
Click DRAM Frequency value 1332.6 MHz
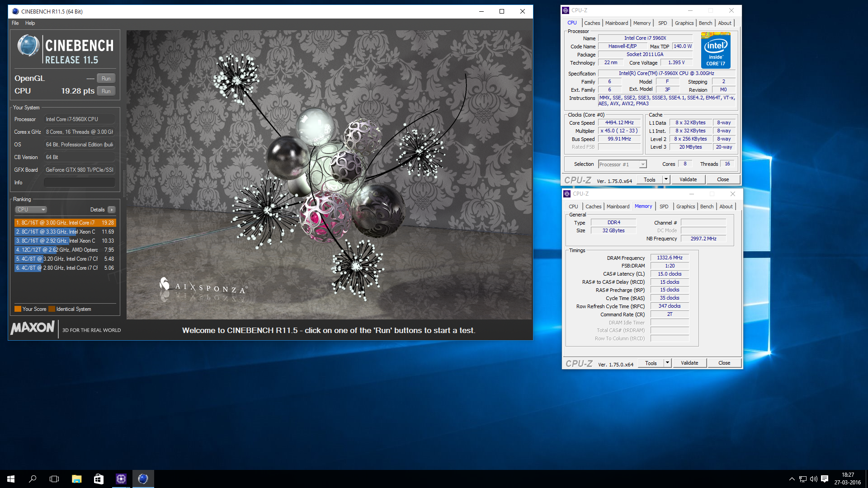pyautogui.click(x=670, y=258)
